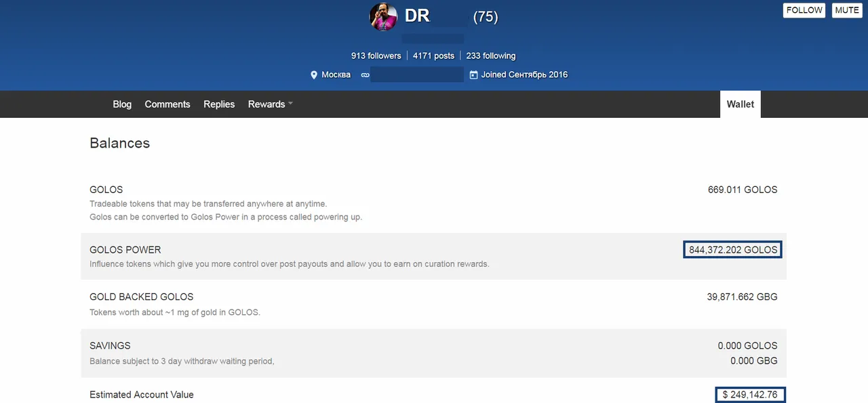The image size is (868, 403).
Task: Click the 844,372.202 GOLOS power amount
Action: [733, 250]
